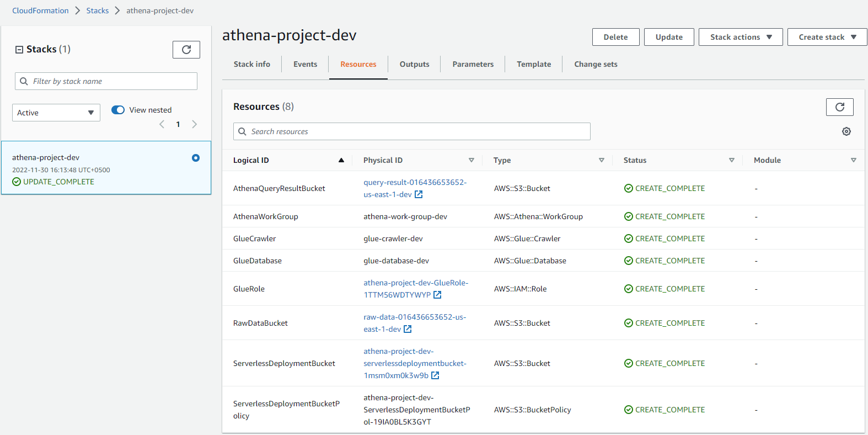Open resource table preferences gear

(846, 131)
